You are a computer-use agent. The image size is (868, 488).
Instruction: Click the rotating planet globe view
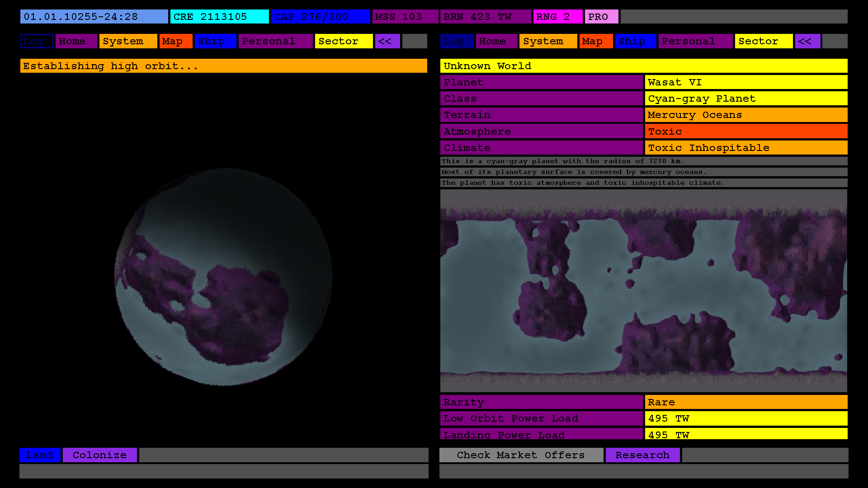(x=223, y=277)
